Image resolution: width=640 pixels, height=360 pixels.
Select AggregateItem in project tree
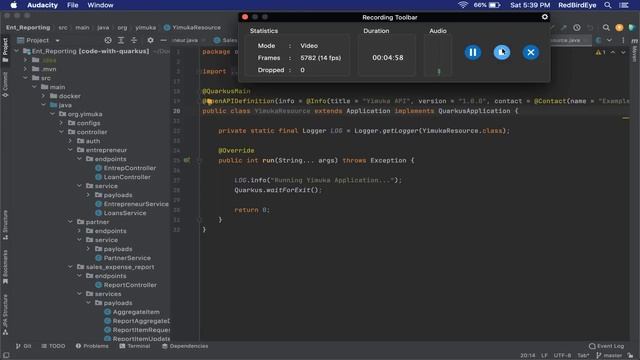132,312
